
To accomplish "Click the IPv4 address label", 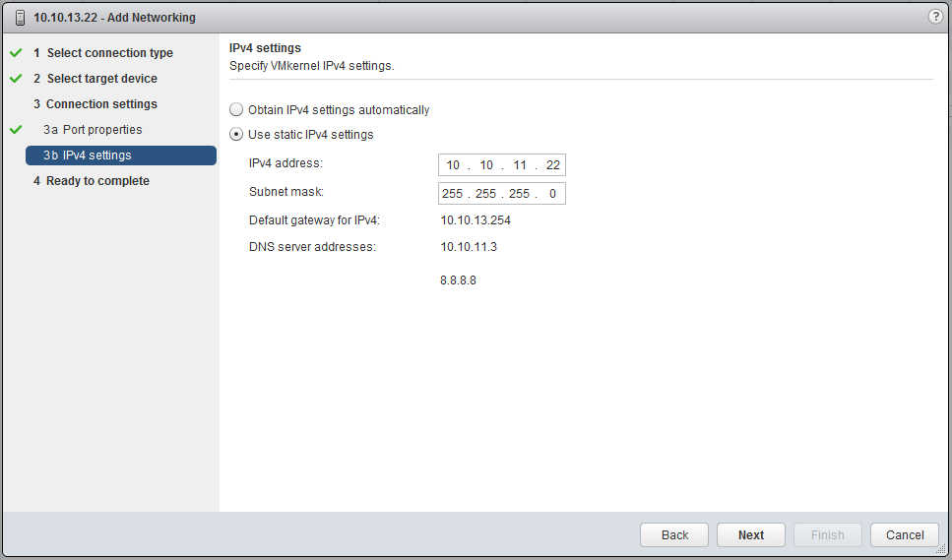I will pos(286,163).
